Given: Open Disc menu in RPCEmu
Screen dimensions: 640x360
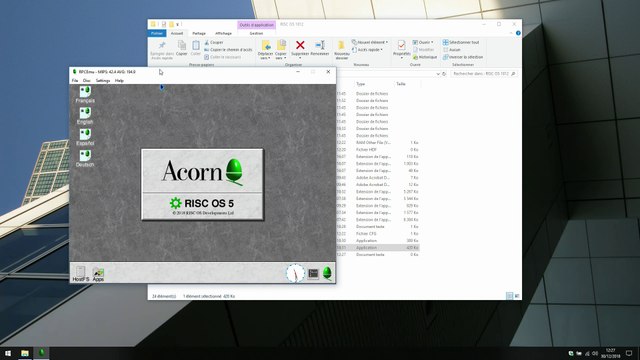Looking at the screenshot, I should 87,81.
